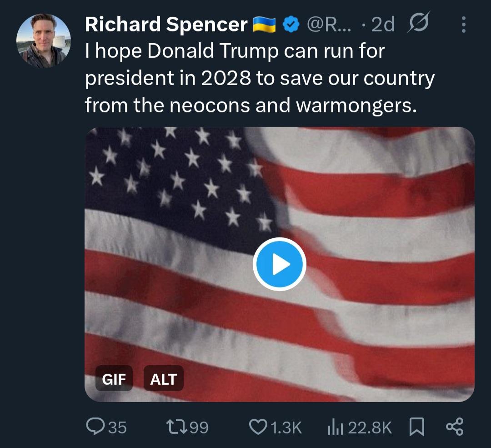Share the post via share icon
The image size is (491, 448).
pyautogui.click(x=454, y=427)
